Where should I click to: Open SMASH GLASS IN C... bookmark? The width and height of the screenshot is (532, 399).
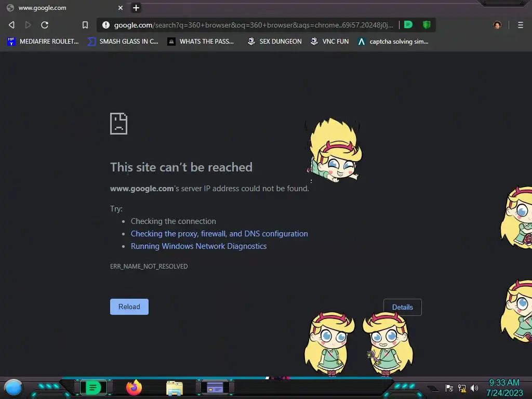coord(123,42)
